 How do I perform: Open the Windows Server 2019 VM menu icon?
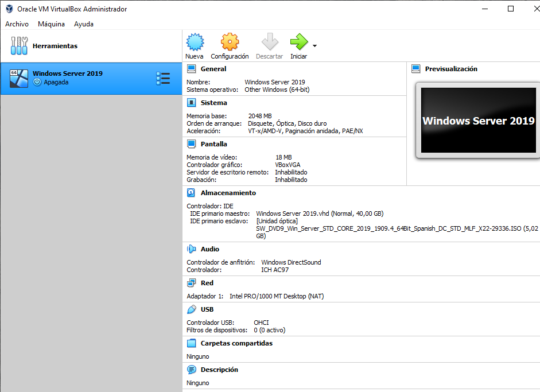(x=163, y=79)
